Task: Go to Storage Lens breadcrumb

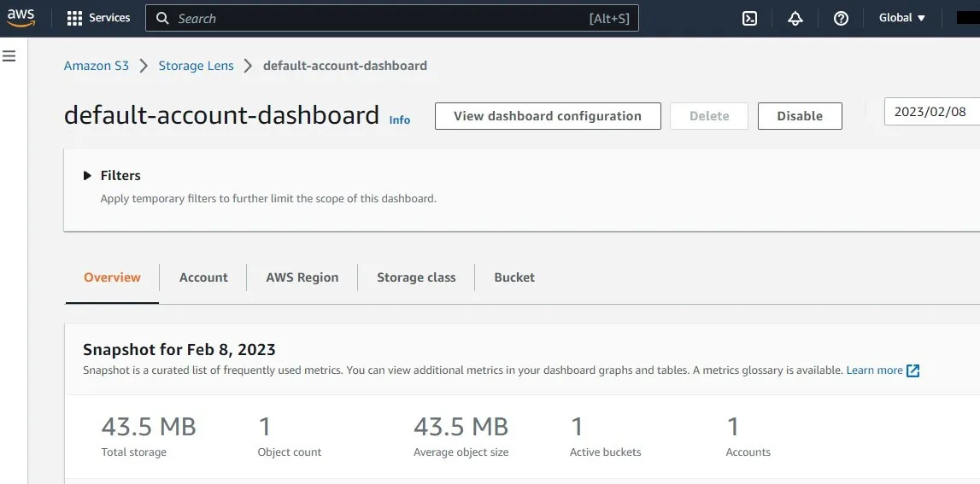Action: point(196,66)
